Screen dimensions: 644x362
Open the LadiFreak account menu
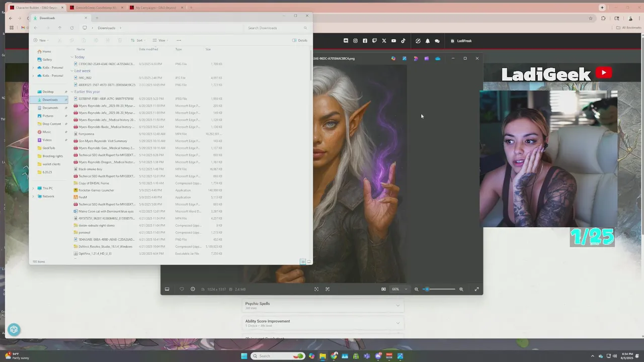click(x=461, y=41)
